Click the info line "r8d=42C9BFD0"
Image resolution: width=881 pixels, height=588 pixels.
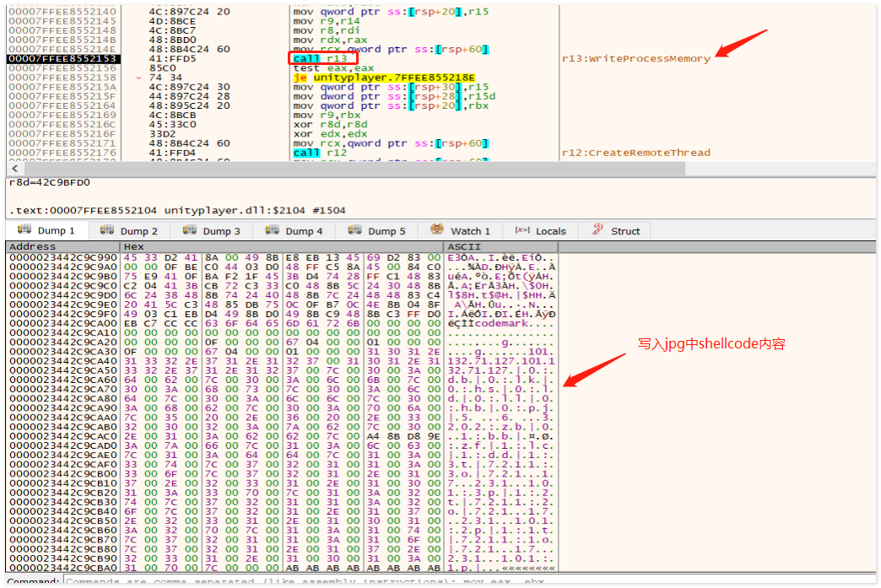(50, 182)
